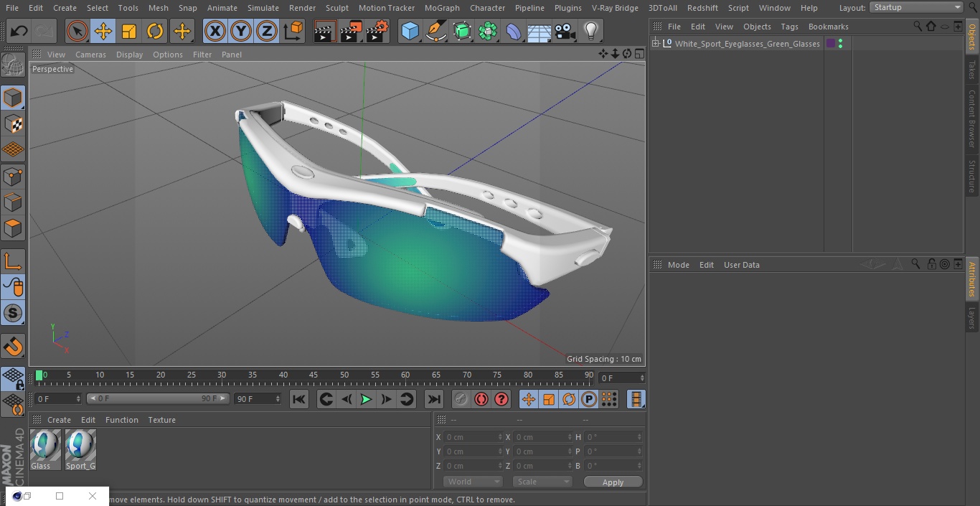Open the Object Manager Tags menu
980x506 pixels.
789,27
